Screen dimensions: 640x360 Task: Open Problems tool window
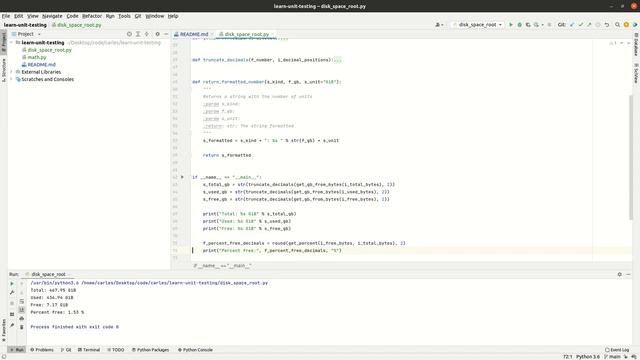click(x=42, y=350)
